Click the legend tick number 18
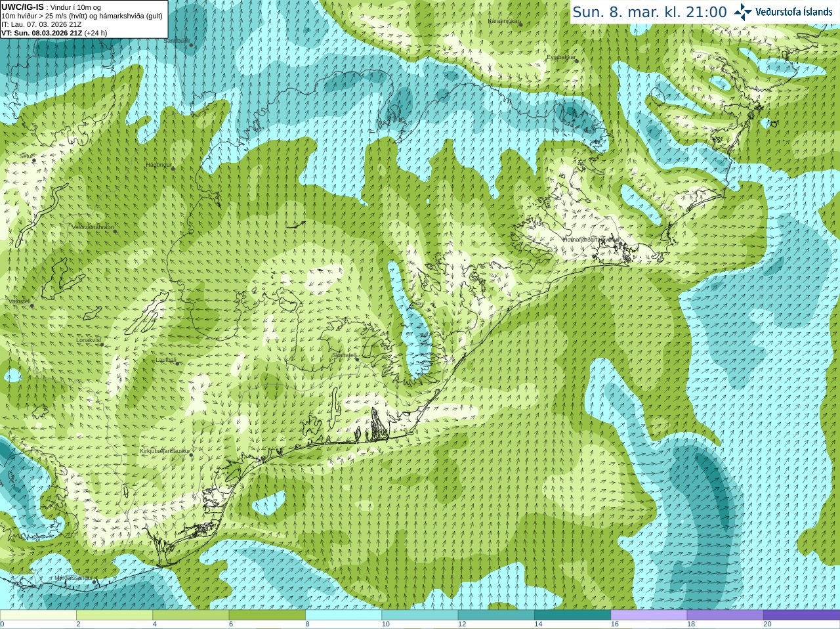 691,624
